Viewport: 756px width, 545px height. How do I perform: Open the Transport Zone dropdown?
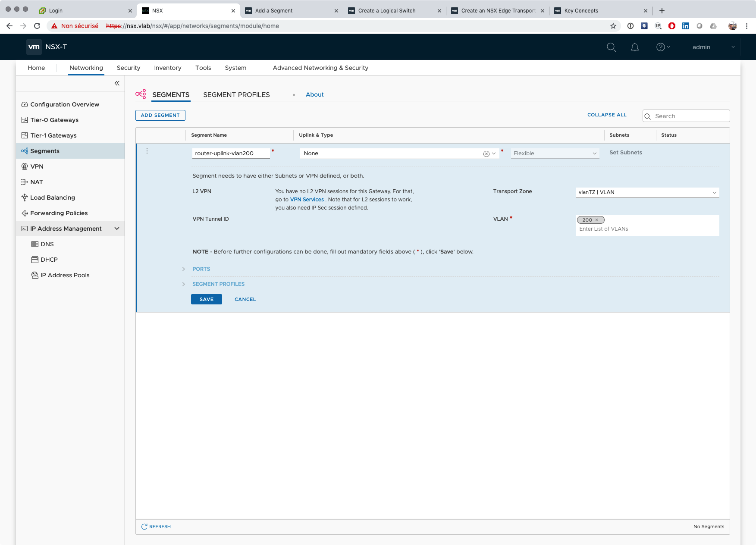pyautogui.click(x=647, y=192)
